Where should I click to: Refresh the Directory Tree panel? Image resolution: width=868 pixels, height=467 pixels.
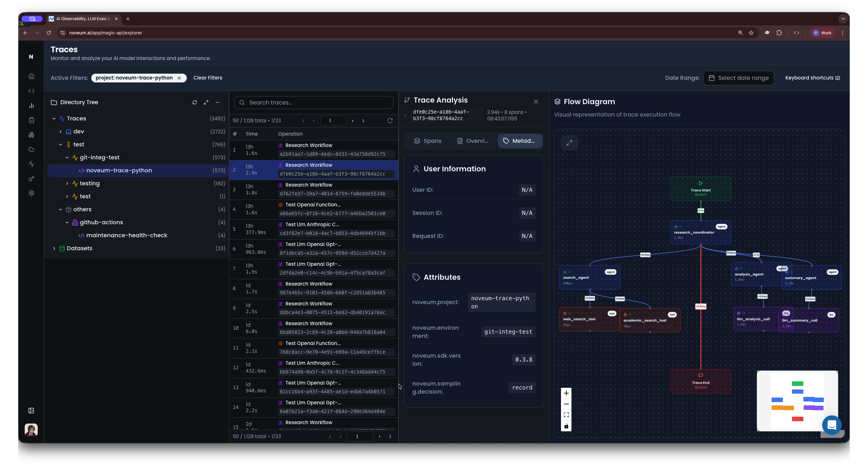click(195, 102)
